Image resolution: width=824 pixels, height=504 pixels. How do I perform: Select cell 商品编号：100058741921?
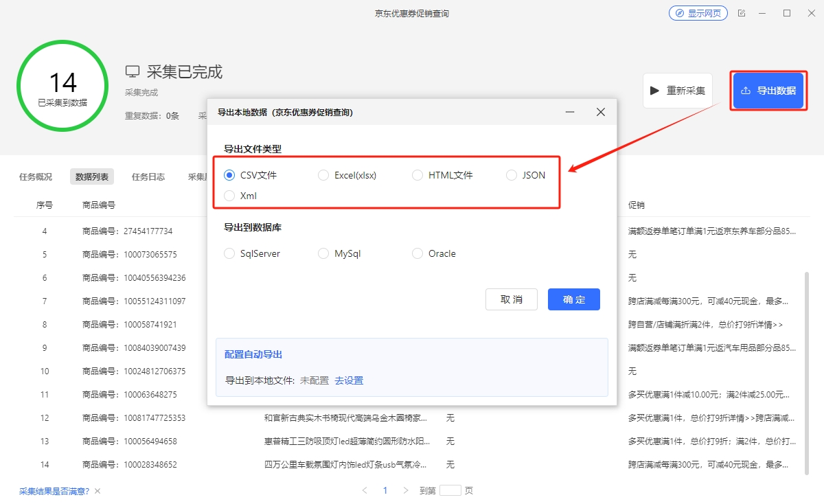tap(129, 325)
